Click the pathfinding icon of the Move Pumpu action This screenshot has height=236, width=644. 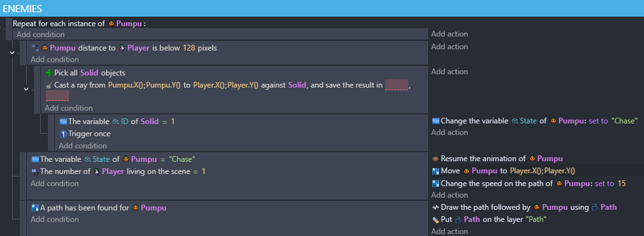point(436,171)
